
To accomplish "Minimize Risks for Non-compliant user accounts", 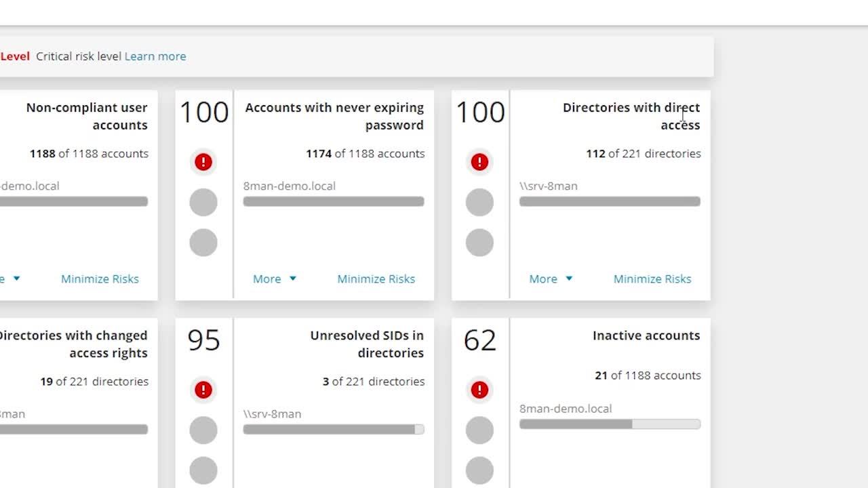I will [100, 279].
